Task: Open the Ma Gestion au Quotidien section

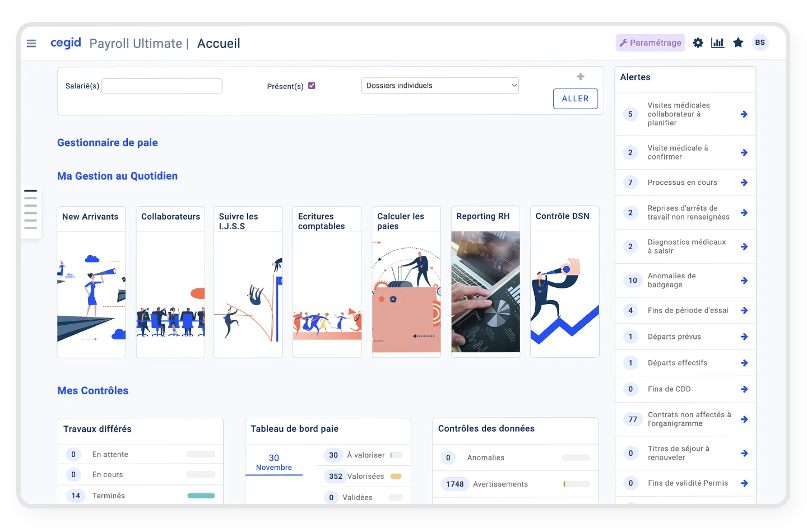Action: (x=117, y=176)
